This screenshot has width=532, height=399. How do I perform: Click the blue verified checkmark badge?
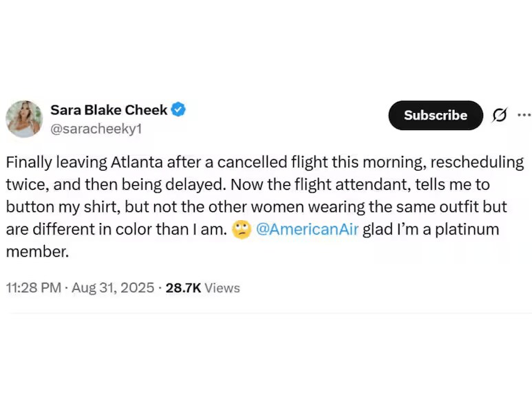coord(178,109)
